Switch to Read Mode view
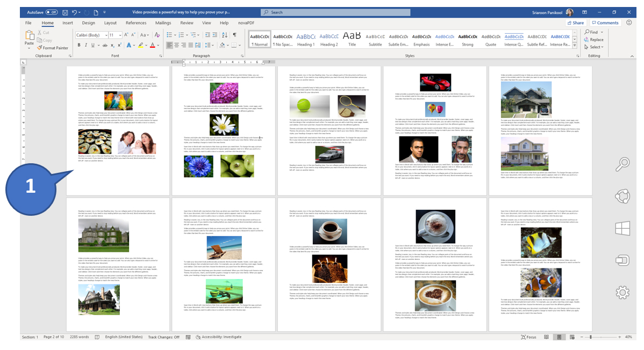The image size is (644, 350). click(546, 337)
